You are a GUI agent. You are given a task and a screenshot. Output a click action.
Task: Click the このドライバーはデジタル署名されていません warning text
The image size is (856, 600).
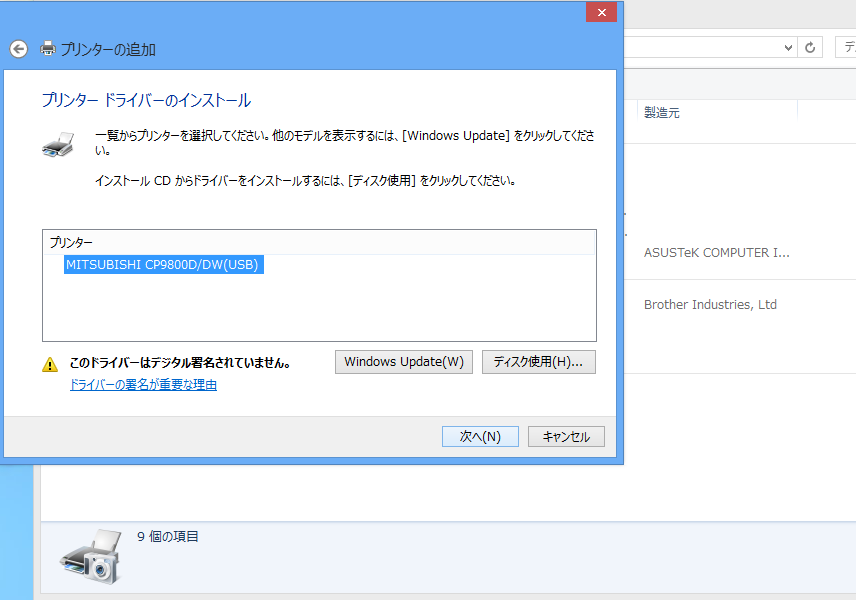[180, 363]
